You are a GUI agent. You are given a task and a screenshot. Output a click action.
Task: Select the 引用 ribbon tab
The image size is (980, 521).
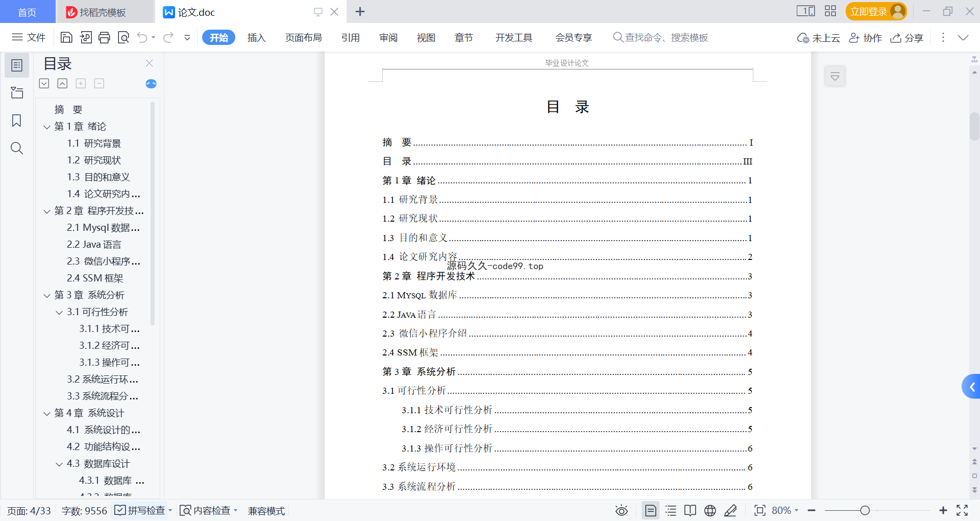pos(351,37)
